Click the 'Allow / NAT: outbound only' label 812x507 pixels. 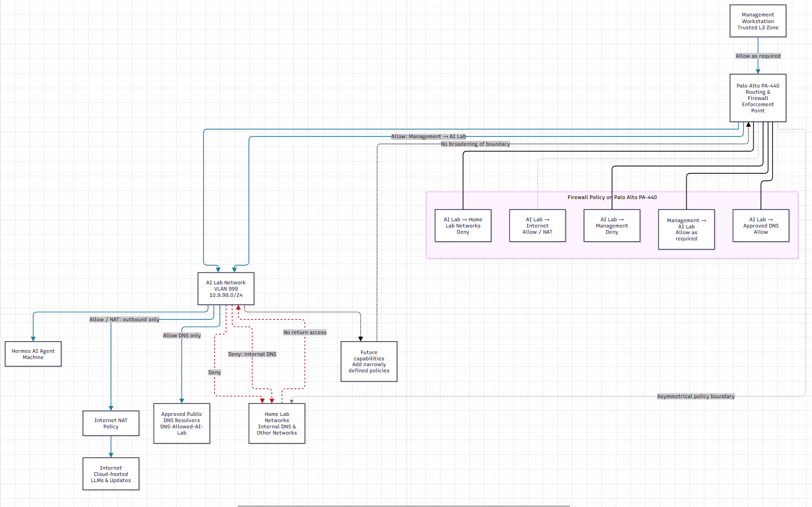(x=124, y=319)
